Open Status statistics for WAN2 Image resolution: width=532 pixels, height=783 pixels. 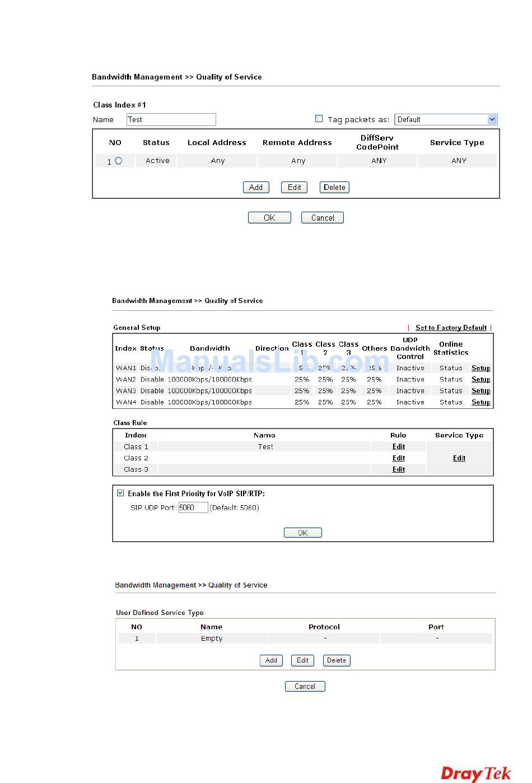[451, 380]
